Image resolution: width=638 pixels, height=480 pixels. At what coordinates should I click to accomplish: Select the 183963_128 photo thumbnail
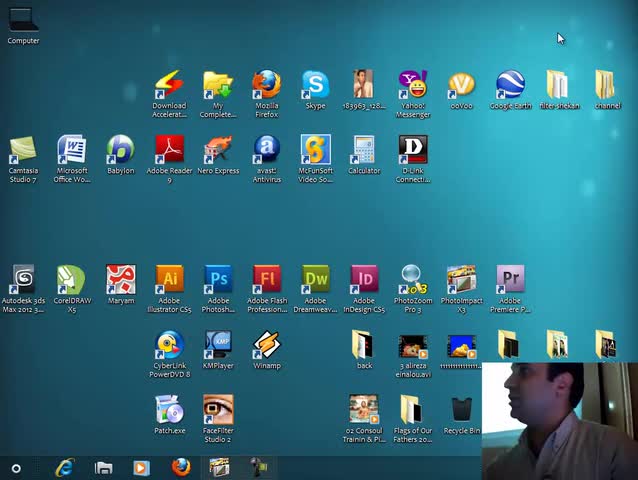(x=364, y=89)
